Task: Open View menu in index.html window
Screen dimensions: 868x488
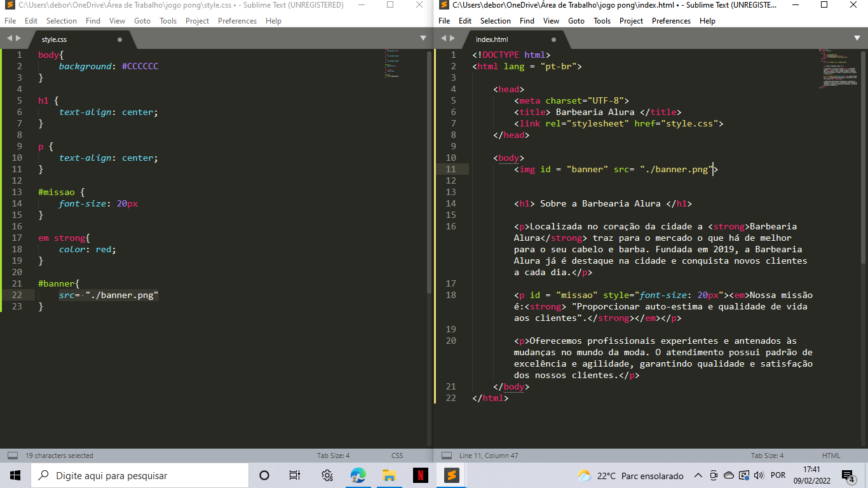Action: (x=551, y=20)
